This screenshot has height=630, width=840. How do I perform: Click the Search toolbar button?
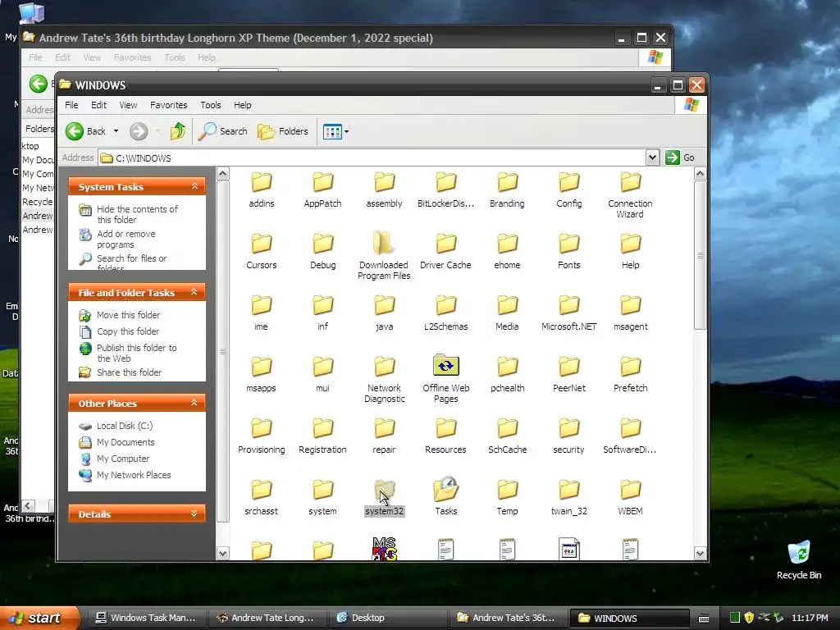(223, 131)
